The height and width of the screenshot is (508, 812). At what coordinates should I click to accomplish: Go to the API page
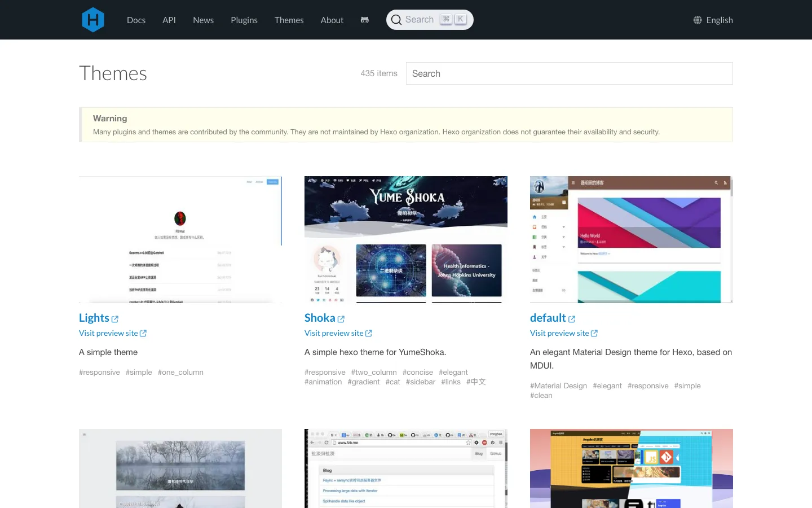[x=169, y=20]
